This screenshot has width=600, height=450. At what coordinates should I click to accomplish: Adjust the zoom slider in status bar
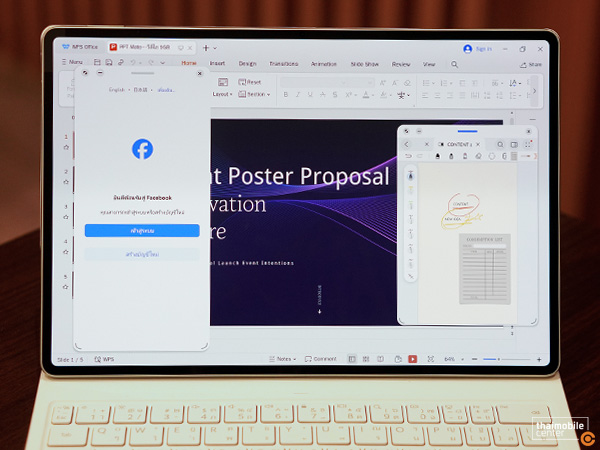tap(506, 359)
